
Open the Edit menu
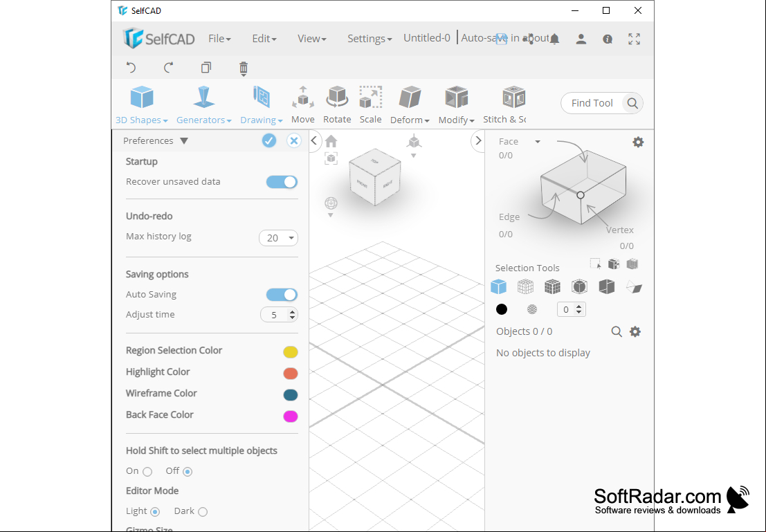click(264, 39)
